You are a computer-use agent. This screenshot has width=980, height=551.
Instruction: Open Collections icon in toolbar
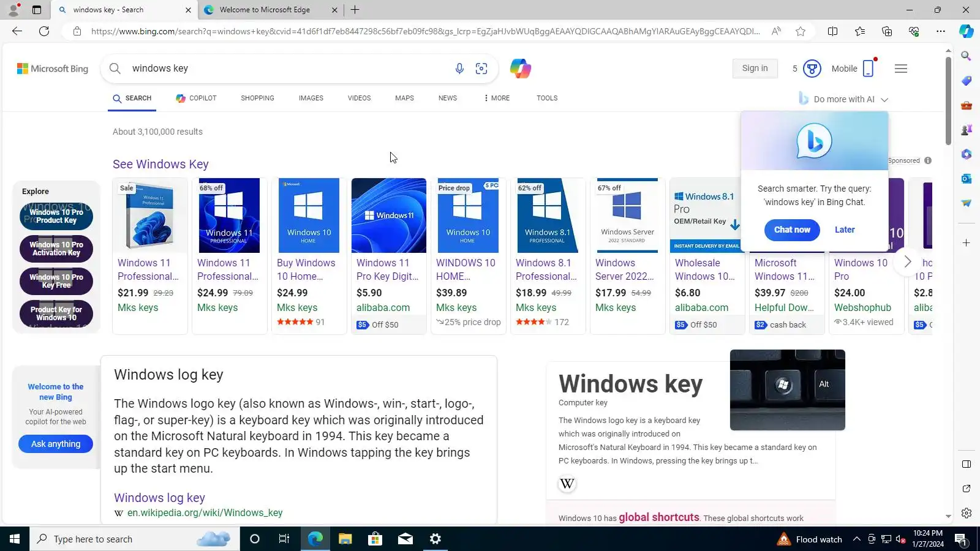pyautogui.click(x=887, y=31)
